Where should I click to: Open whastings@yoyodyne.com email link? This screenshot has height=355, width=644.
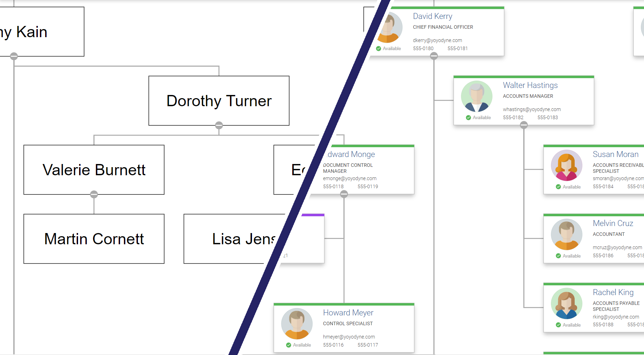(x=532, y=109)
